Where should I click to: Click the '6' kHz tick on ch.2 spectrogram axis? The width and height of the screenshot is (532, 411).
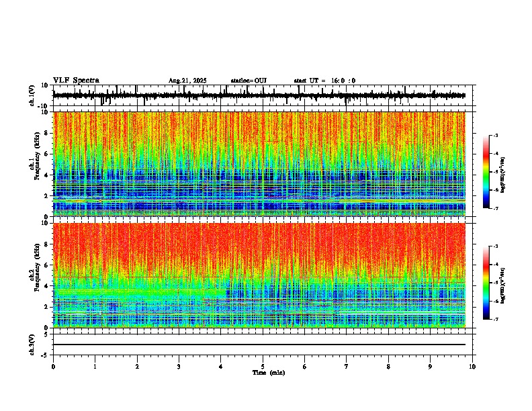47,265
